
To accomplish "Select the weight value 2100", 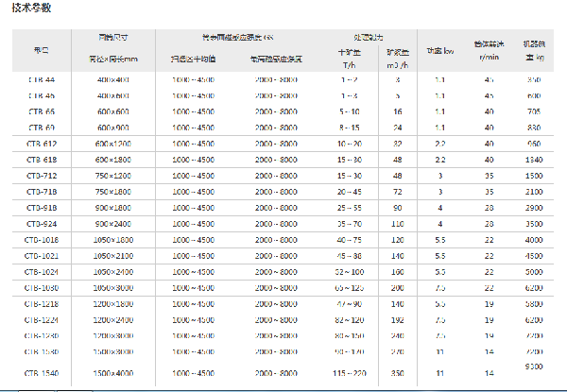I will click(534, 192).
